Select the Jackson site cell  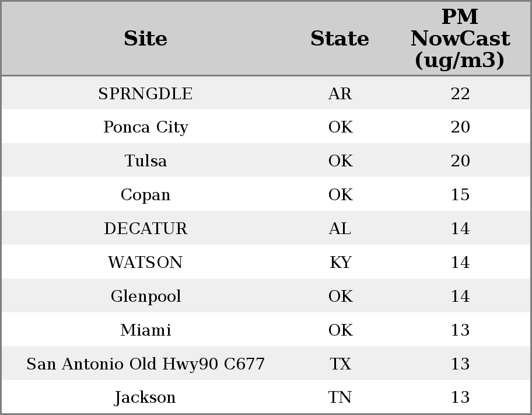(x=145, y=397)
